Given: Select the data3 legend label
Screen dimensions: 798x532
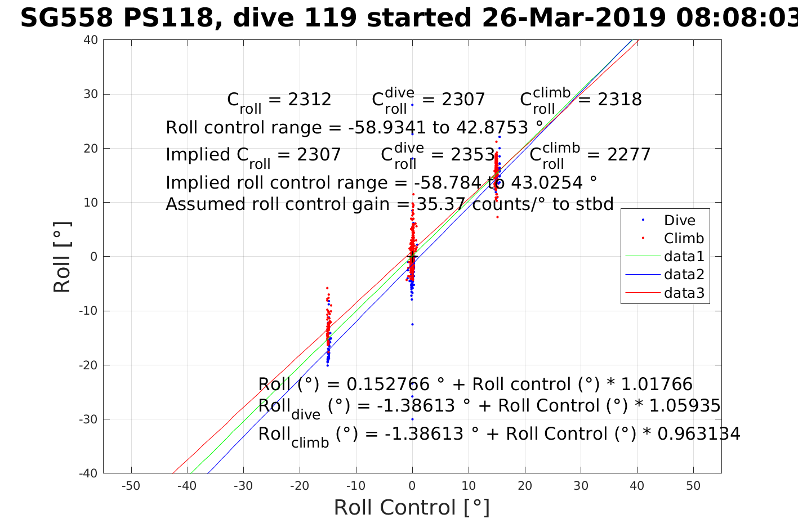Looking at the screenshot, I should pos(684,293).
